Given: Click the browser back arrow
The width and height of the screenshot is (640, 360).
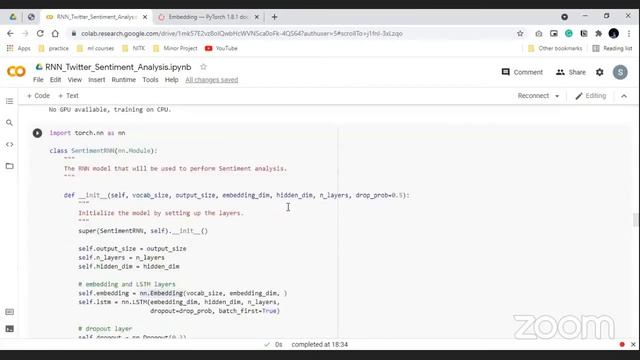Looking at the screenshot, I should [x=10, y=33].
